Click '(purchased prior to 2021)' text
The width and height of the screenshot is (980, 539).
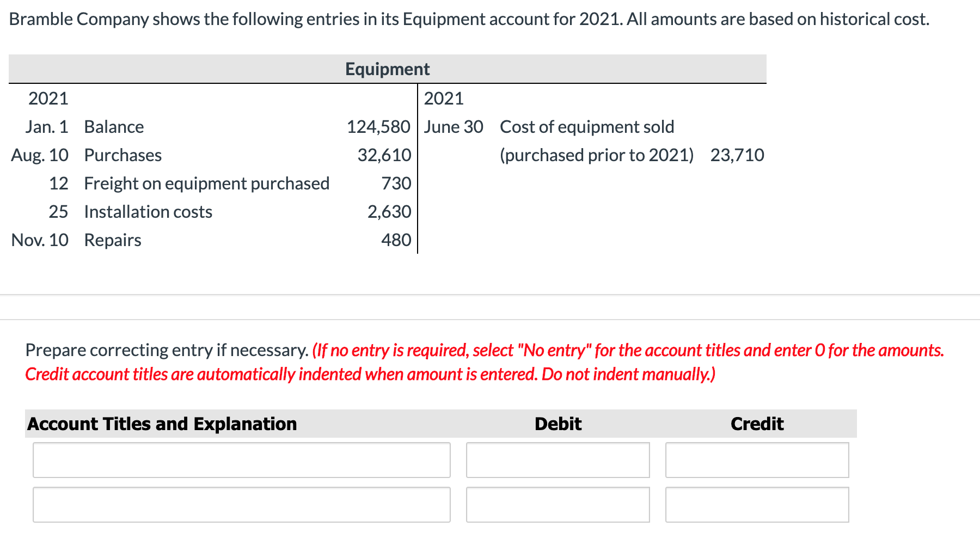597,155
